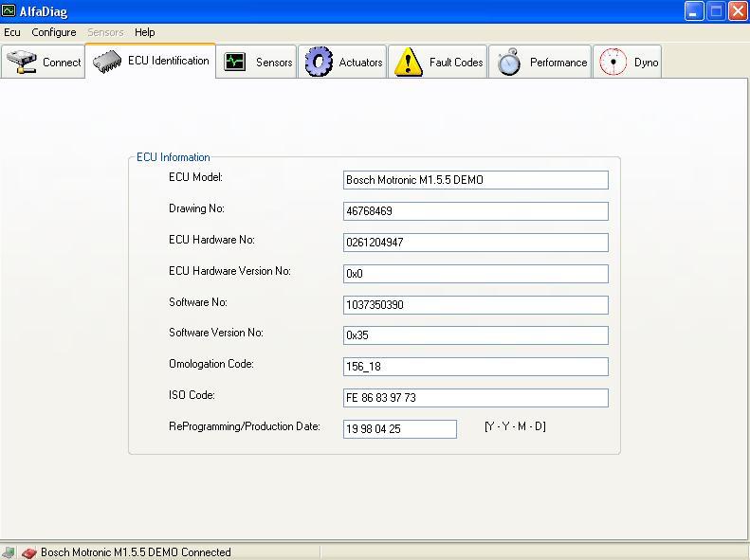Click the 'ECU Information' group title
The image size is (750, 560).
(x=174, y=157)
